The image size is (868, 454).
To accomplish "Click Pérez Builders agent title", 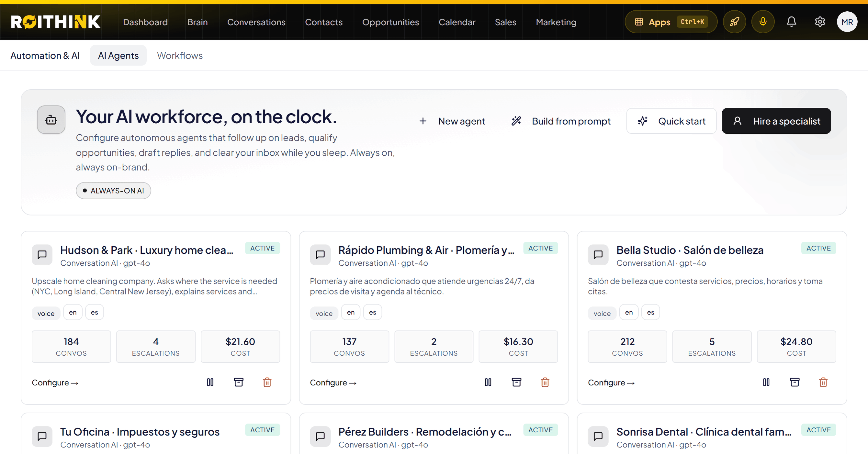I will click(x=425, y=431).
